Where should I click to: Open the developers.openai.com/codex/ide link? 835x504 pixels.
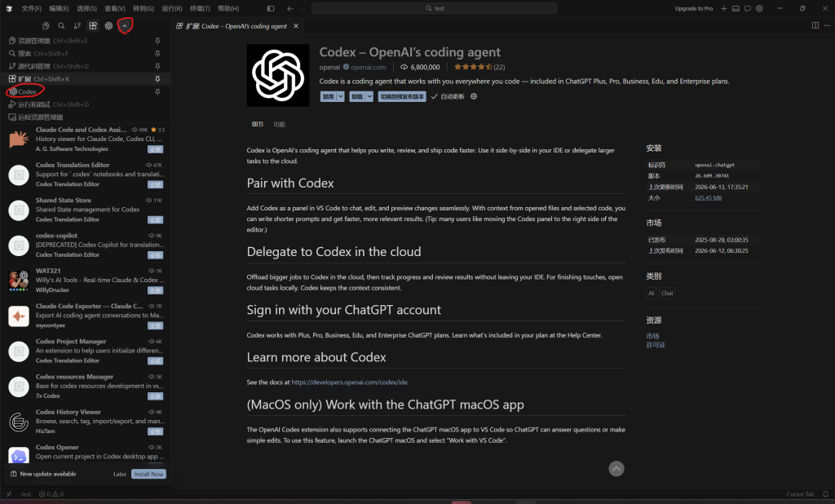(x=349, y=382)
